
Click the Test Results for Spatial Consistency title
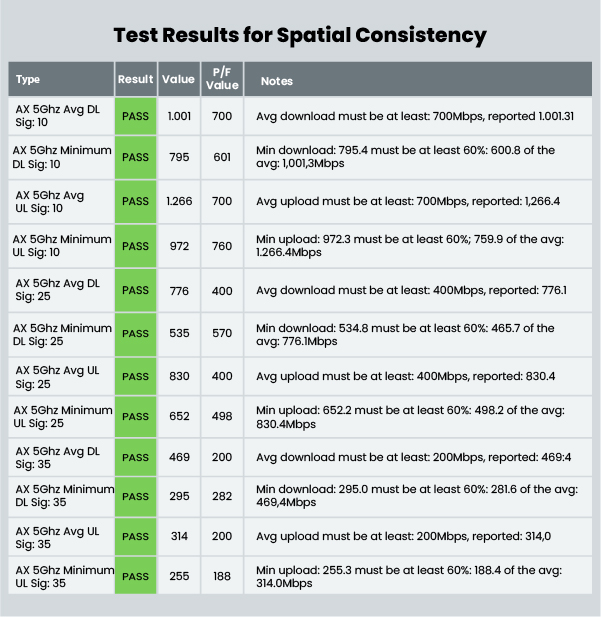(300, 36)
